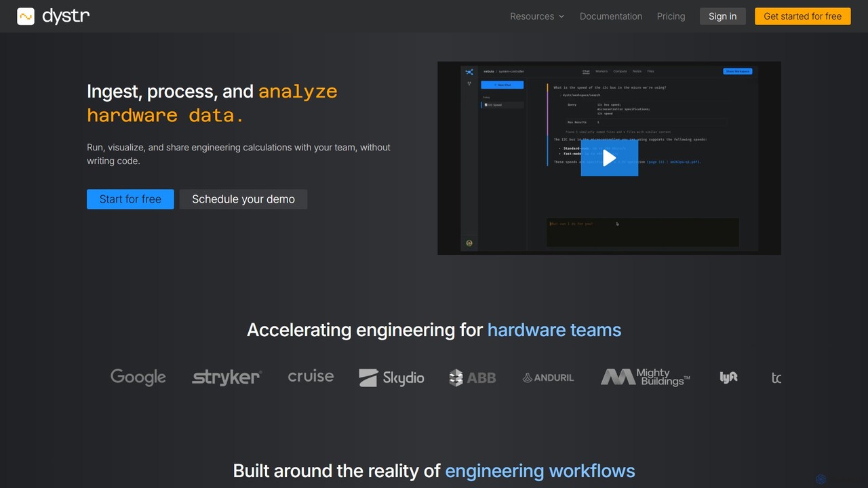
Task: Select the Anduril logo
Action: tap(548, 378)
